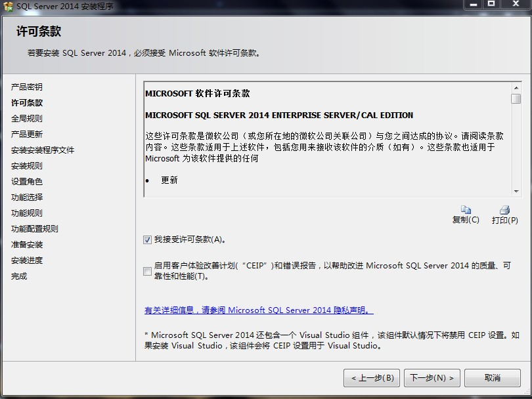This screenshot has height=399, width=532.
Task: Select 许可条款 step in sidebar
Action: point(27,103)
